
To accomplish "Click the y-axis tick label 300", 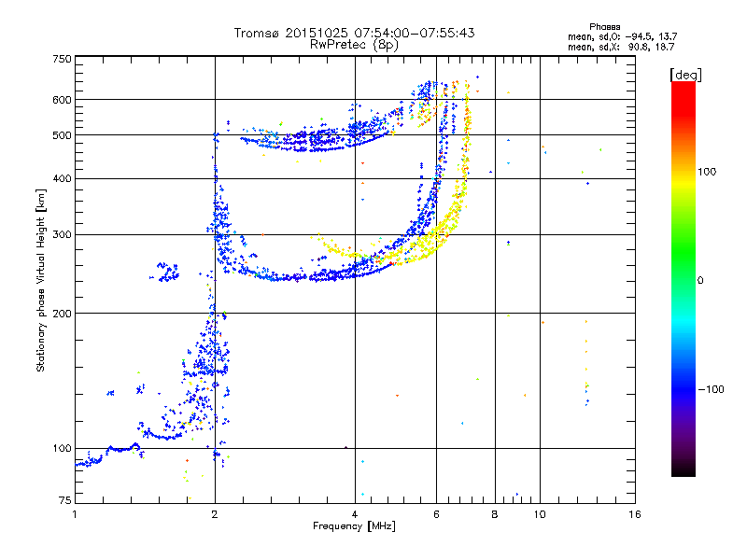I will click(x=62, y=234).
